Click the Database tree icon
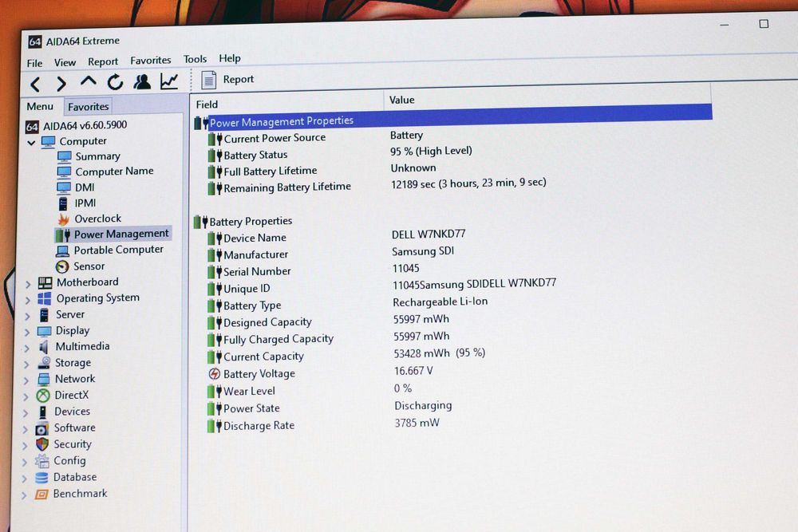Screen dimensions: 798x532 pos(41,478)
